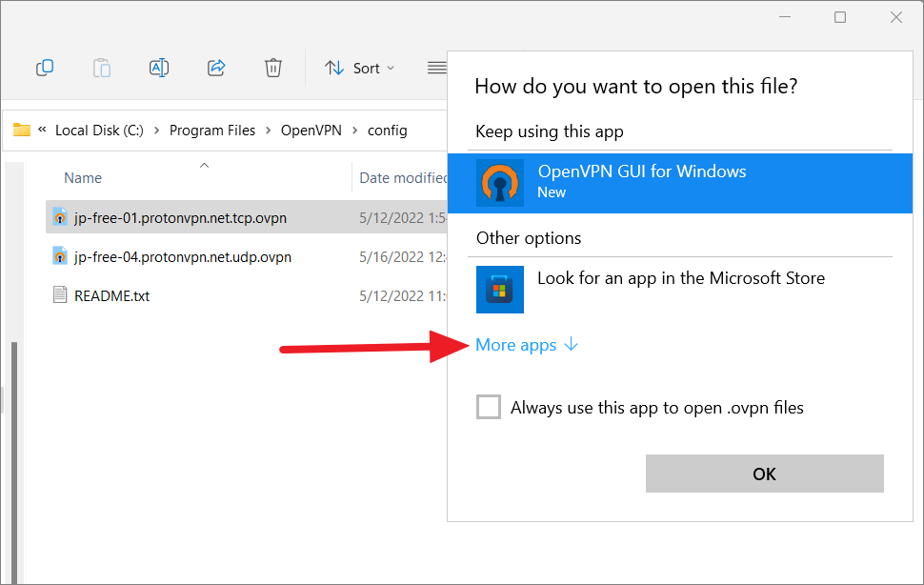Select the OpenVPN GUI app icon

[x=500, y=183]
